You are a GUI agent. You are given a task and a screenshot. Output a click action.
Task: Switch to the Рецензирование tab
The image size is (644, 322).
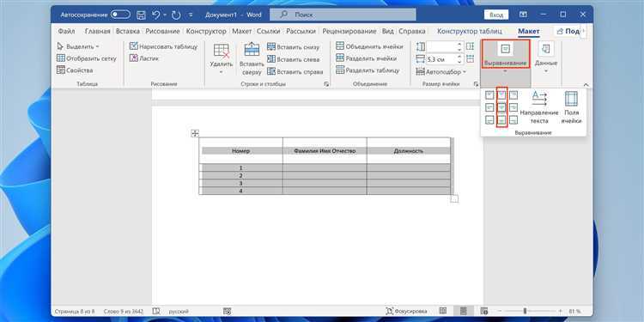[x=349, y=31]
